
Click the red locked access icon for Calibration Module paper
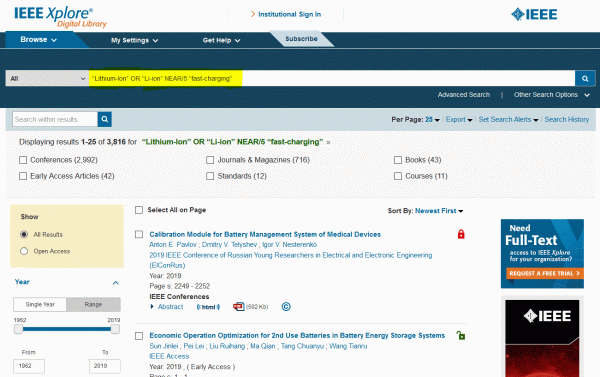[461, 234]
